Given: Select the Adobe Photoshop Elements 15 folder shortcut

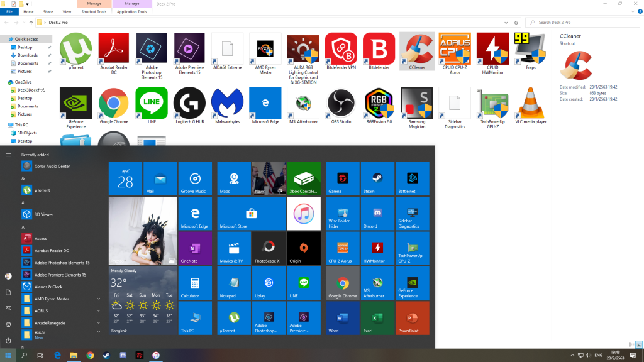Looking at the screenshot, I should [x=152, y=56].
